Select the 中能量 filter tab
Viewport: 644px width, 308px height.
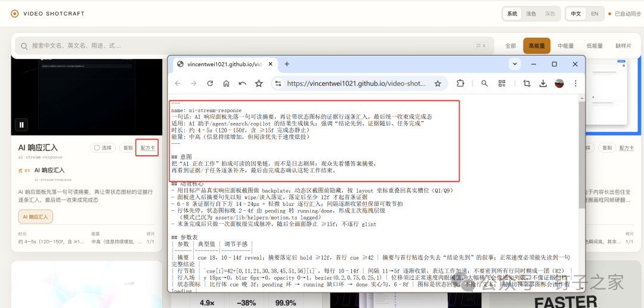[565, 45]
